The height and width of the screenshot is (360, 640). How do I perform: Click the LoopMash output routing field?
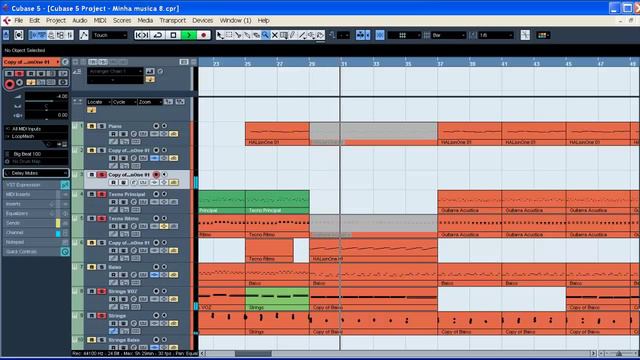tap(36, 136)
